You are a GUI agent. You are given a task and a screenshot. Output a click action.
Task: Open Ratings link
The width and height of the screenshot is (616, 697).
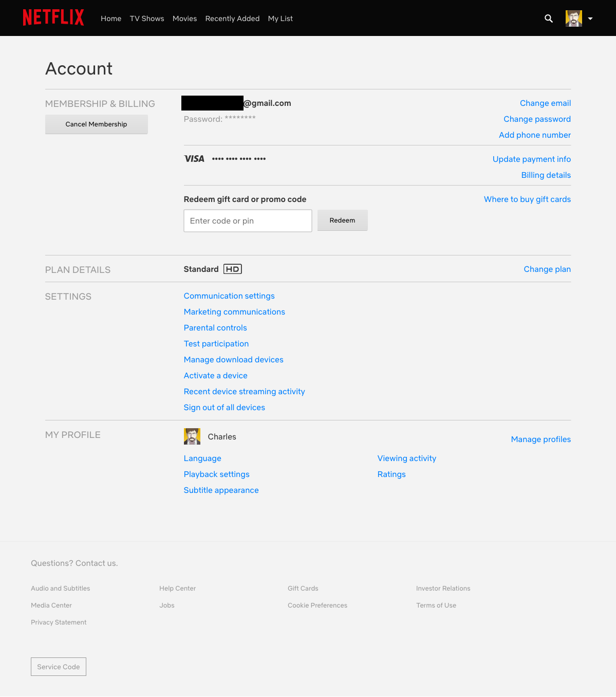click(x=391, y=474)
